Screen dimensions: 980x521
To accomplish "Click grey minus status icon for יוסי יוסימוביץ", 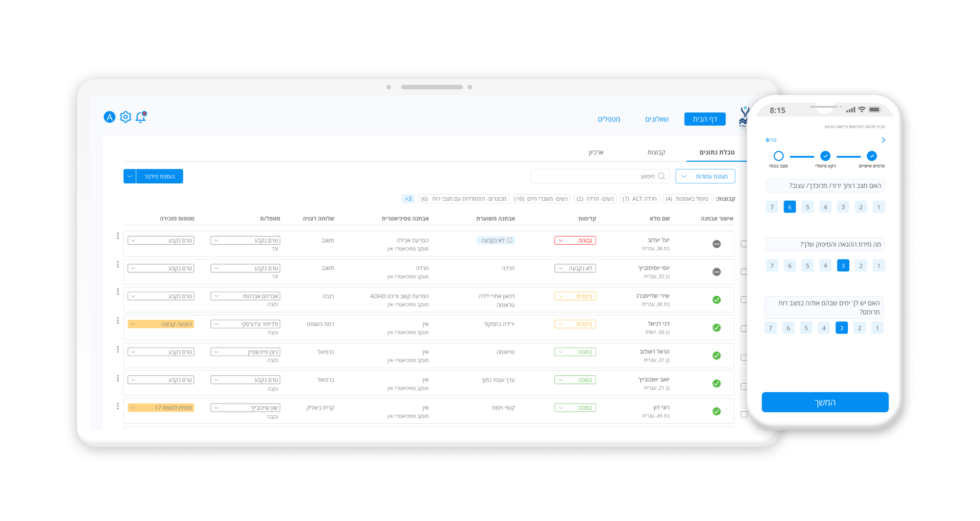I will click(x=717, y=272).
